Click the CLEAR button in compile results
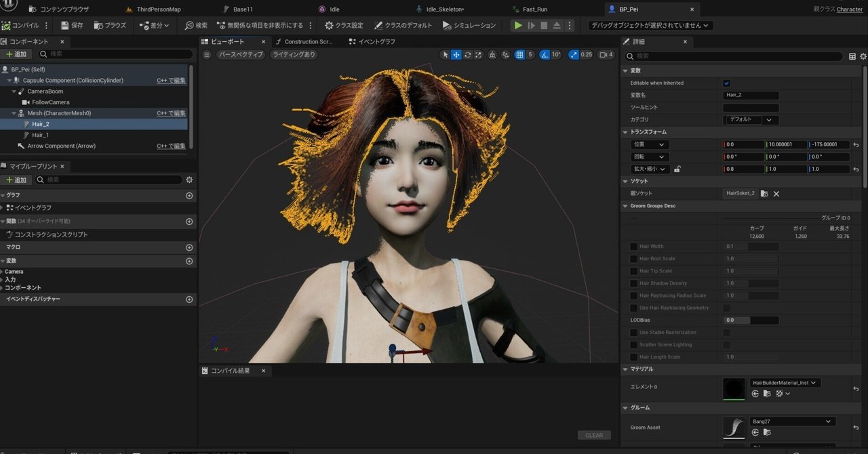Image resolution: width=868 pixels, height=454 pixels. click(x=594, y=435)
